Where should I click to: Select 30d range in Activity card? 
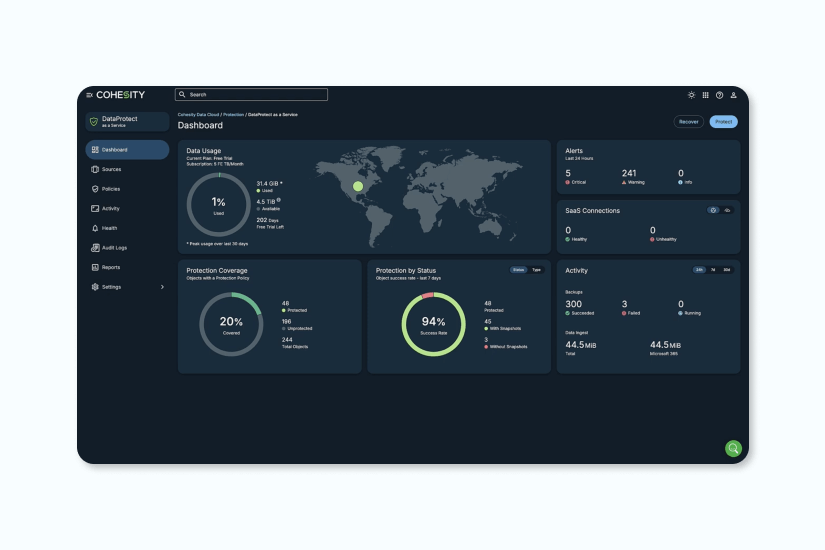coord(727,270)
